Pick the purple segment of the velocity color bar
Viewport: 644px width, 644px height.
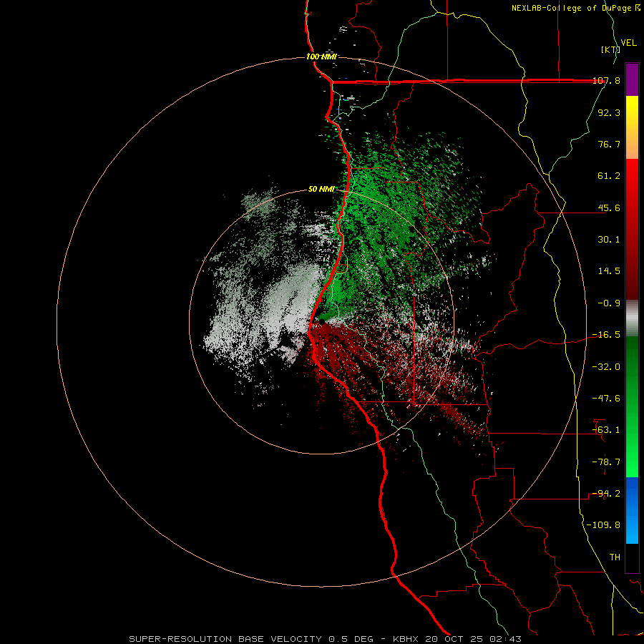(x=632, y=79)
